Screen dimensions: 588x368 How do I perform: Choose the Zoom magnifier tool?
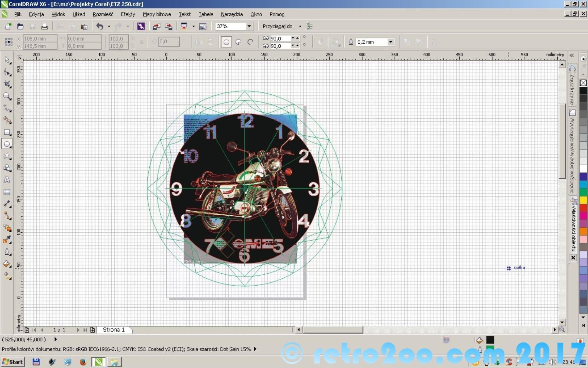[7, 96]
